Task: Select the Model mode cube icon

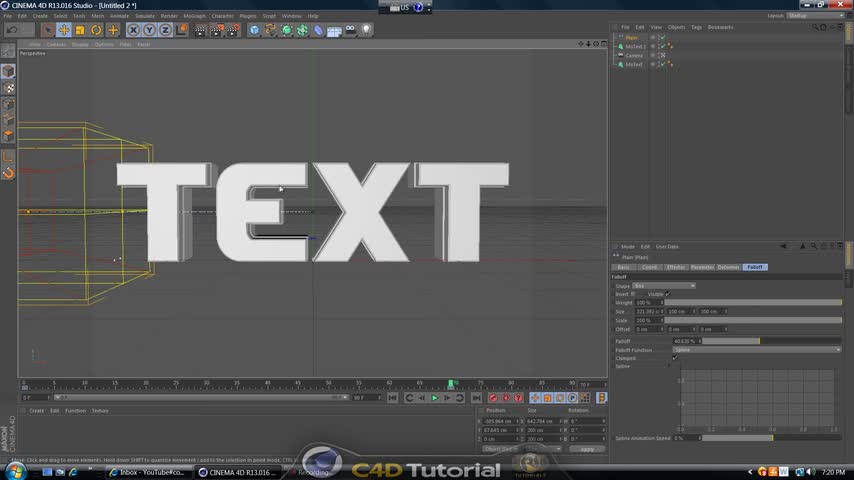Action: [8, 71]
